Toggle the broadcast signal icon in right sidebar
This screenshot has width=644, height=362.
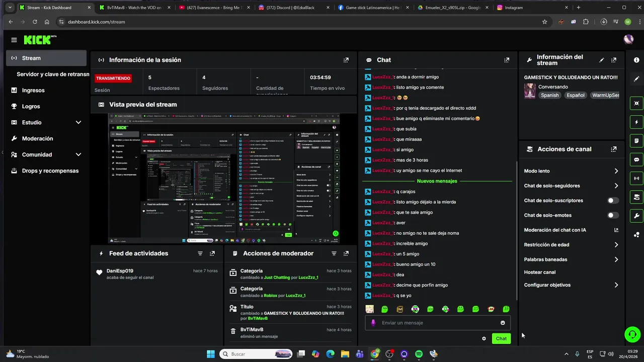coord(636,178)
